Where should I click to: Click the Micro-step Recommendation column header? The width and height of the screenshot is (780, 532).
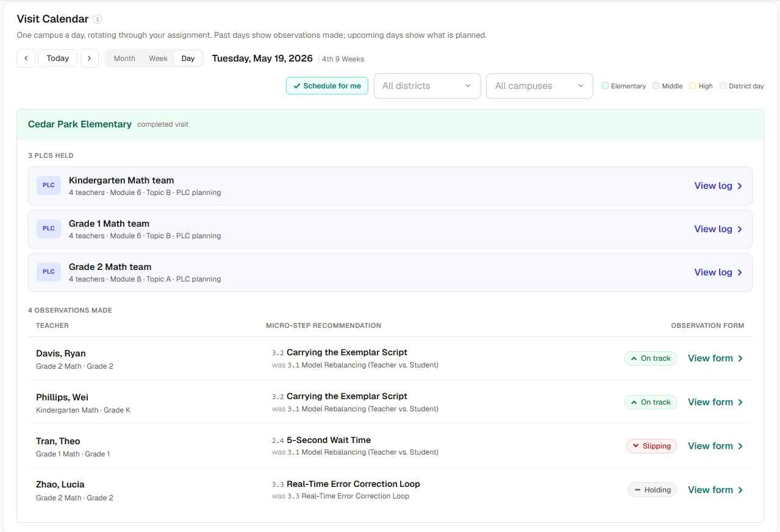[x=323, y=325]
